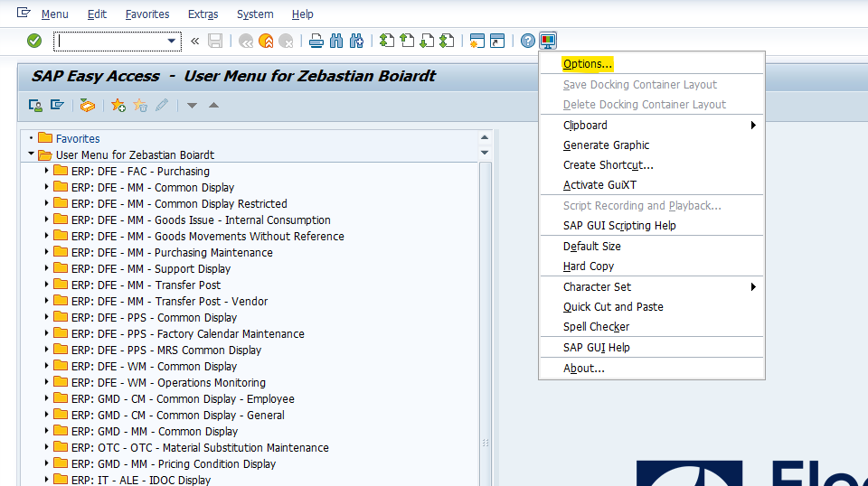Expand ERP: DFE - PPS - Factory Calendar Maintenance
Viewport: 868px width, 486px height.
[x=46, y=333]
